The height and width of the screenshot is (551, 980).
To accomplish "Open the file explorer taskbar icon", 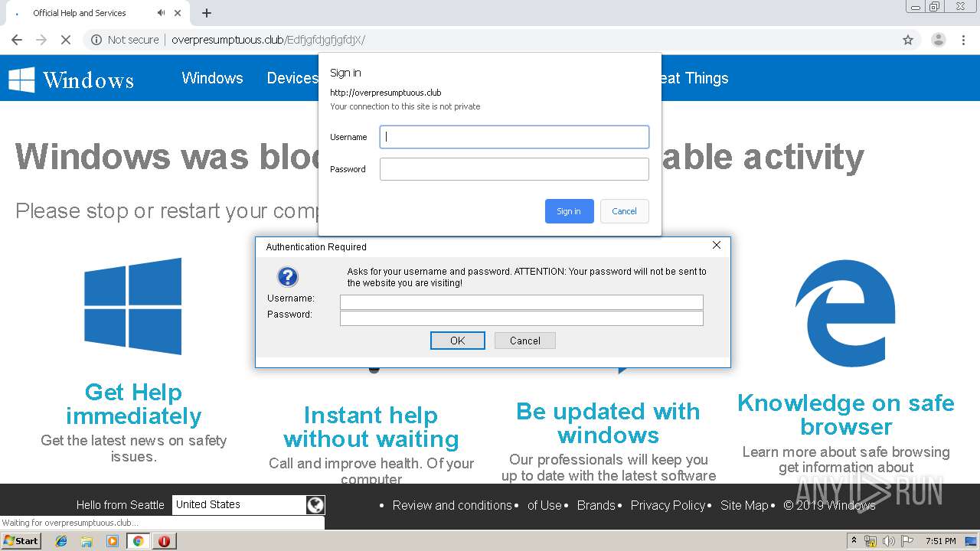I will pyautogui.click(x=87, y=541).
